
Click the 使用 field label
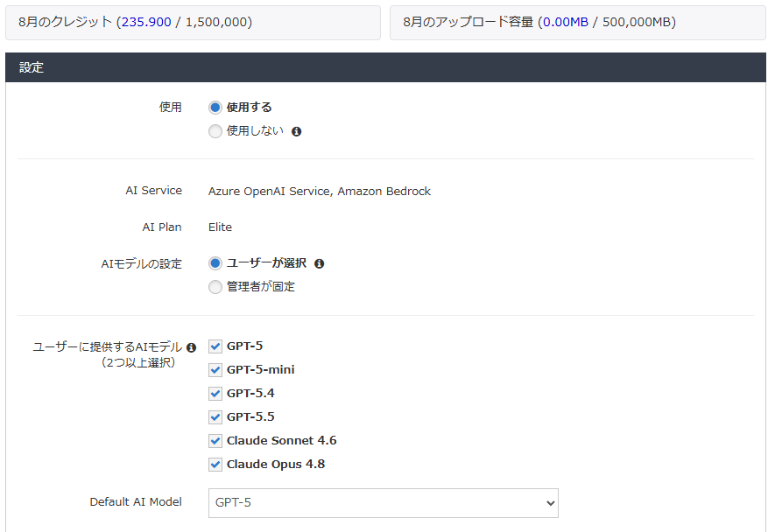point(171,107)
